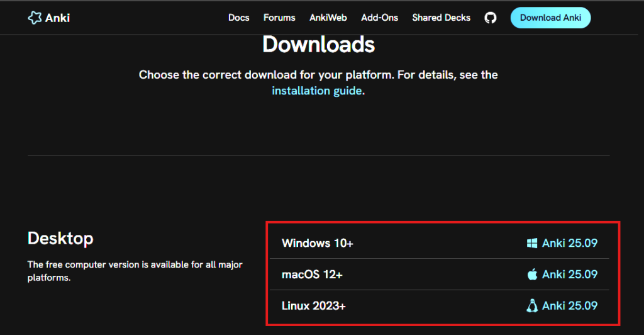Viewport: 644px width, 335px height.
Task: Click the Linux 2023+ platform label
Action: click(314, 306)
